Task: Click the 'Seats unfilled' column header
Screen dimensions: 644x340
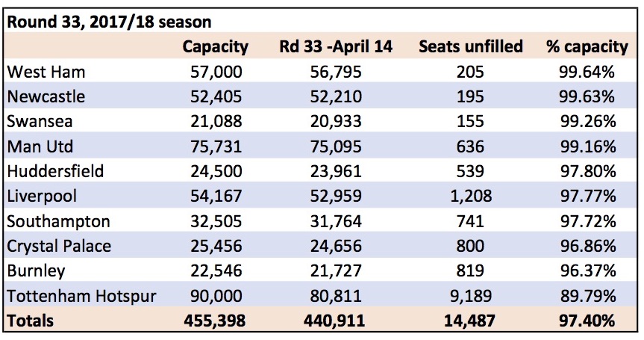Action: [471, 46]
